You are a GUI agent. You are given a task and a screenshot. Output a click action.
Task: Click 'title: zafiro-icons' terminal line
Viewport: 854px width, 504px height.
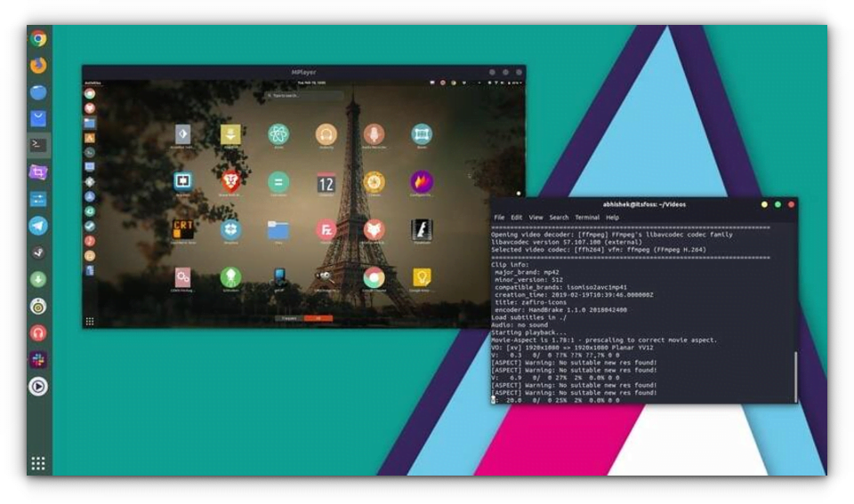530,302
